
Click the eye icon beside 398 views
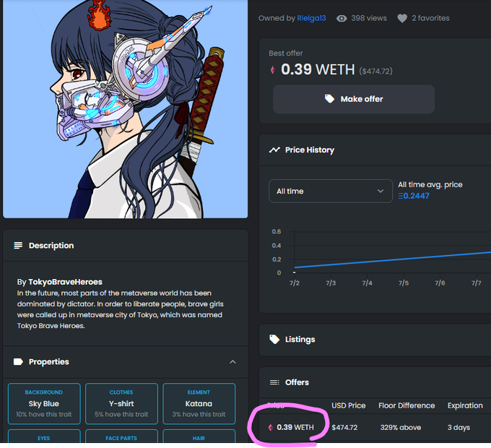pos(342,19)
